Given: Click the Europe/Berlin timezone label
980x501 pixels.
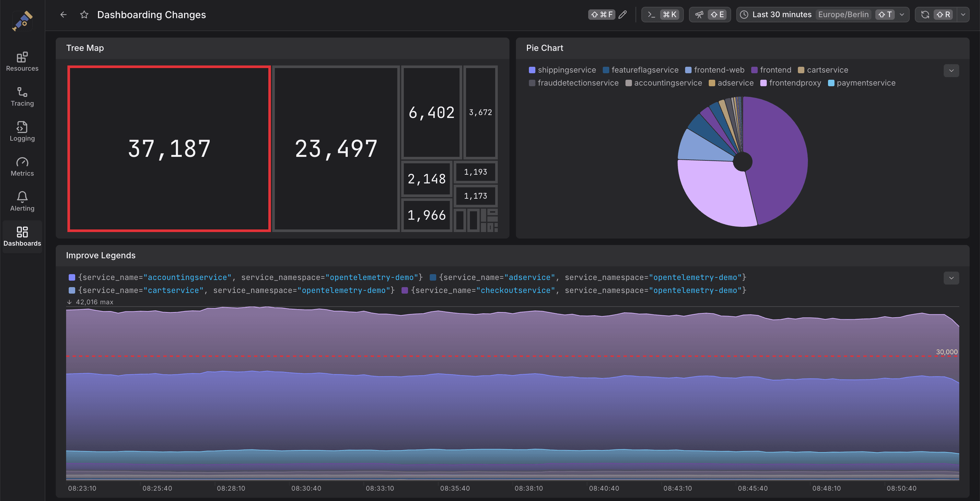Looking at the screenshot, I should pos(843,15).
